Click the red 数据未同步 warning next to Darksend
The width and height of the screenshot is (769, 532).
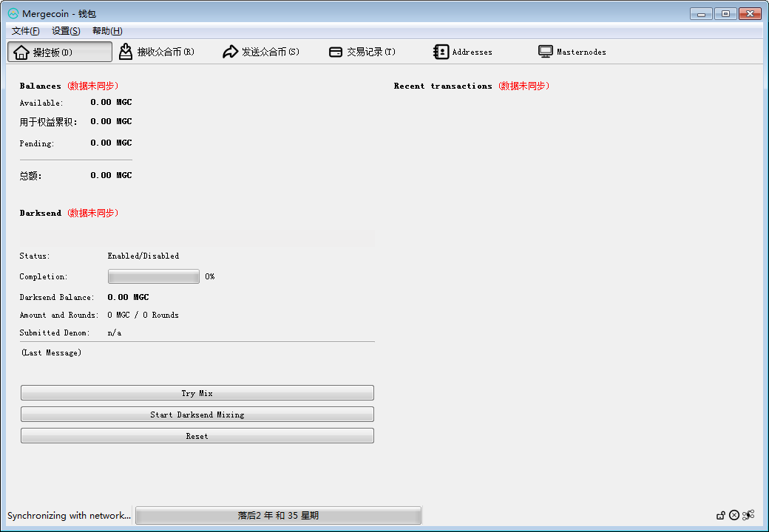tap(92, 213)
